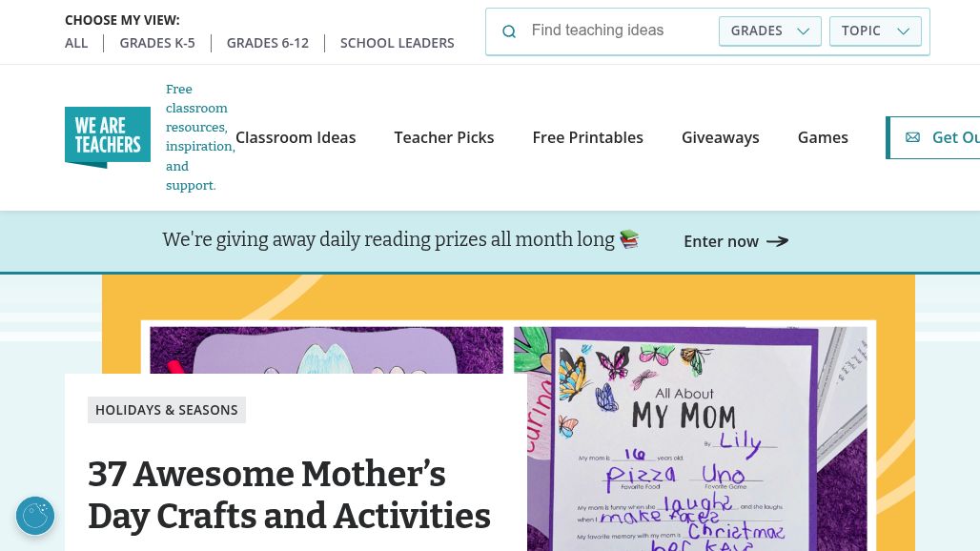This screenshot has width=980, height=551.
Task: Click the books emoji in banner
Action: coord(629,239)
